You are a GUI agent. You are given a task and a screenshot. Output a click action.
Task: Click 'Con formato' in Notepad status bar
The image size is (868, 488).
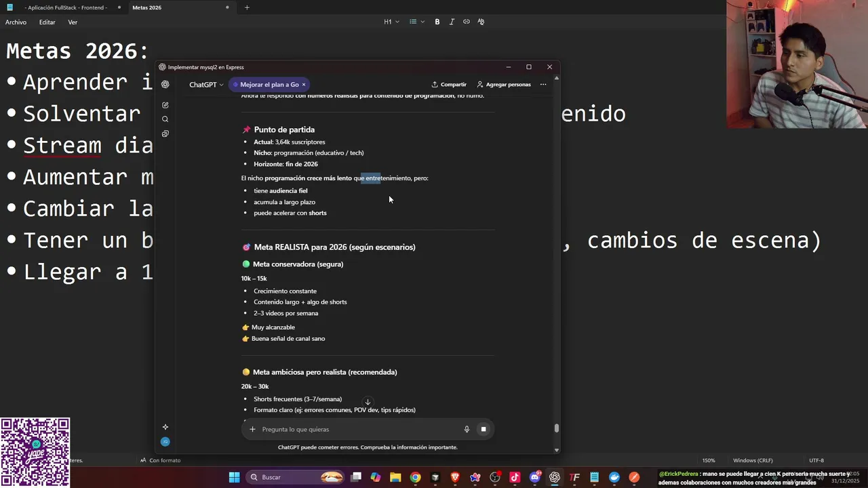[161, 460]
